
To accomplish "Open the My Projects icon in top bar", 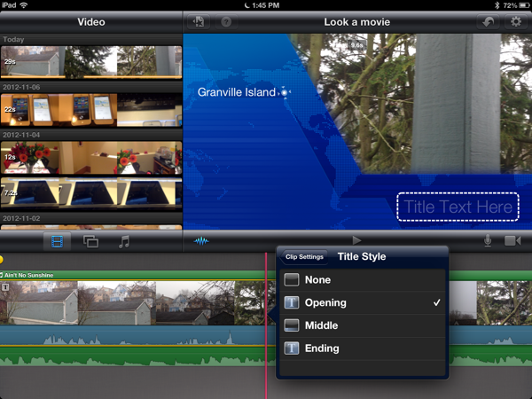I will [x=198, y=21].
